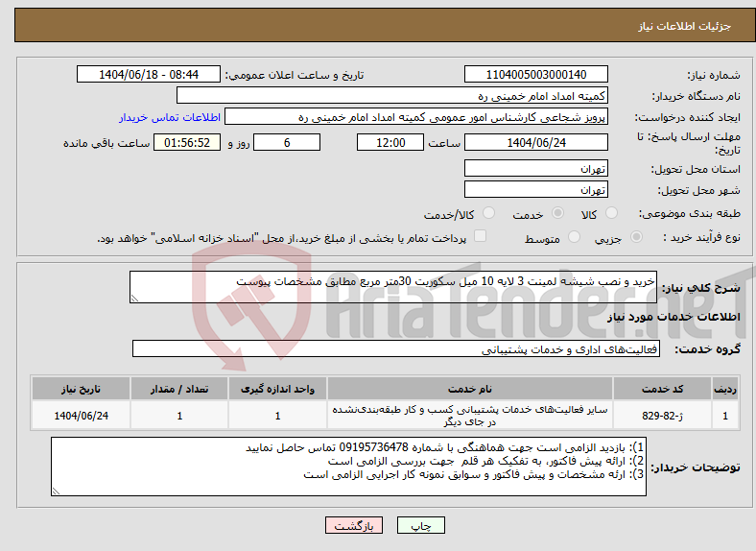Click service code cell ژ-82-829
The image size is (756, 551).
pyautogui.click(x=662, y=416)
